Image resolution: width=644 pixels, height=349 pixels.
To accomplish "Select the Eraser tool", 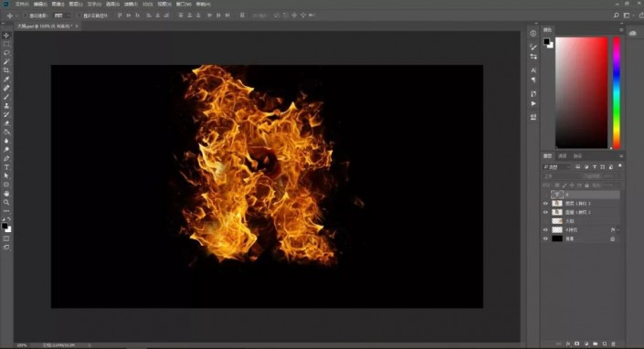I will click(6, 123).
